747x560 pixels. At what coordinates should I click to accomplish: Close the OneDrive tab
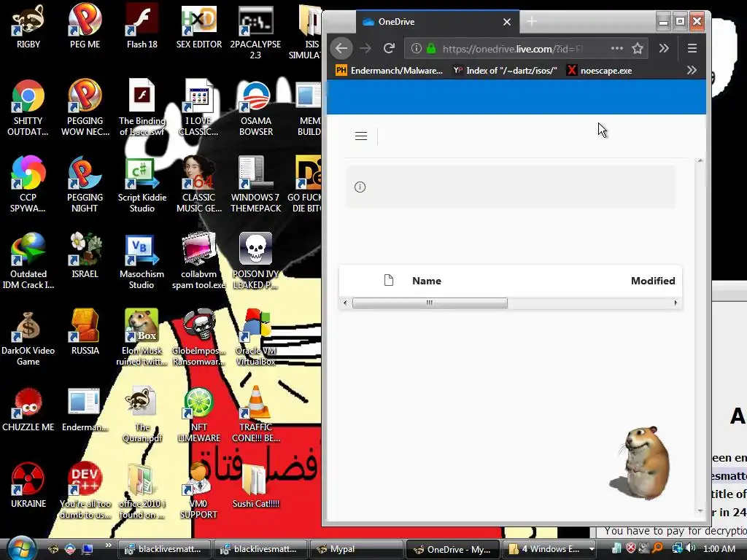coord(507,22)
